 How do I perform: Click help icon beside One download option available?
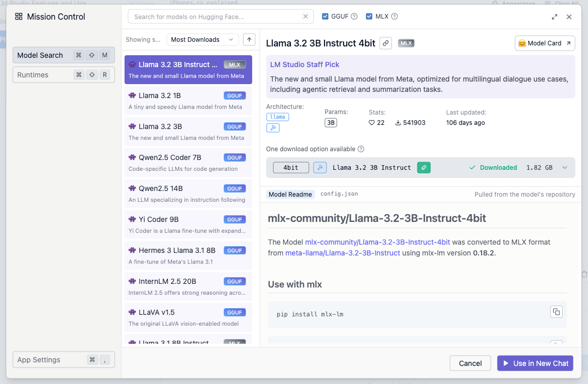361,149
